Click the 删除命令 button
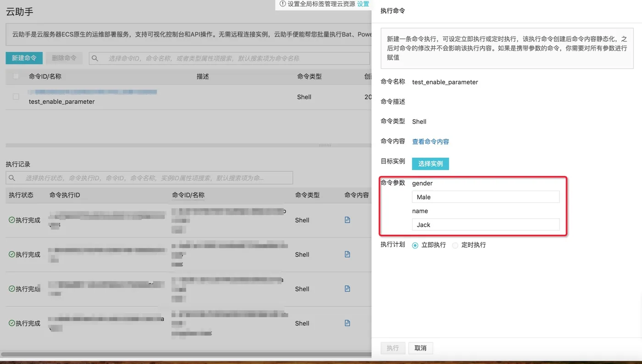Screen dimensions: 642x364 click(x=64, y=58)
